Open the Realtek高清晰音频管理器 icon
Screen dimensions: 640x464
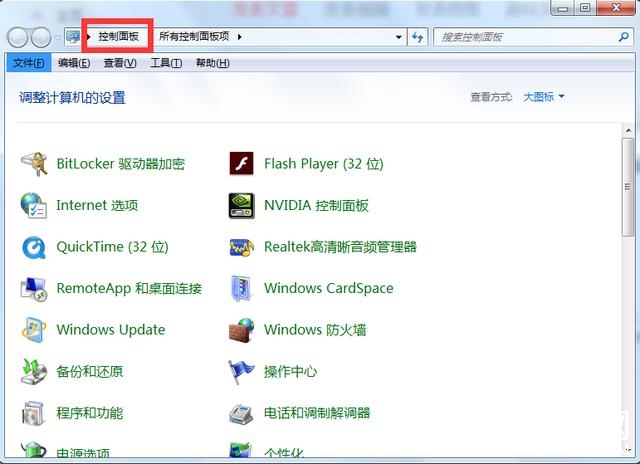pos(241,247)
